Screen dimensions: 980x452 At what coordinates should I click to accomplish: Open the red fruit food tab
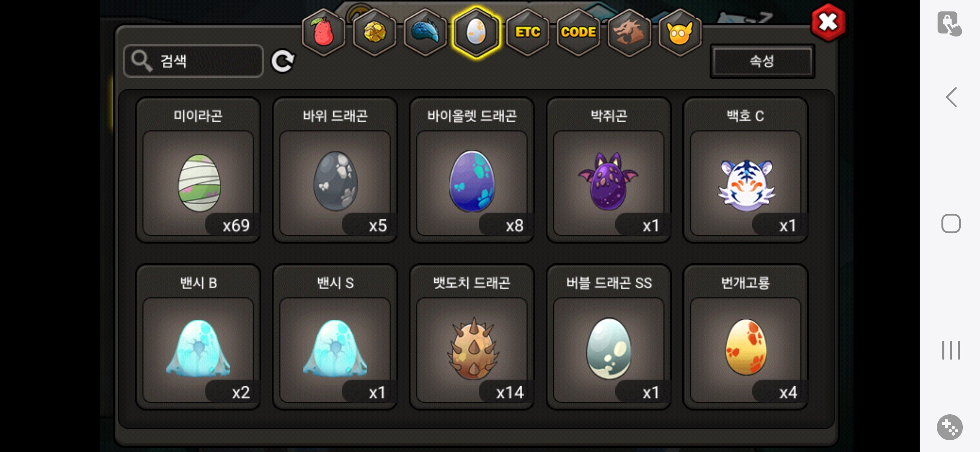point(323,32)
